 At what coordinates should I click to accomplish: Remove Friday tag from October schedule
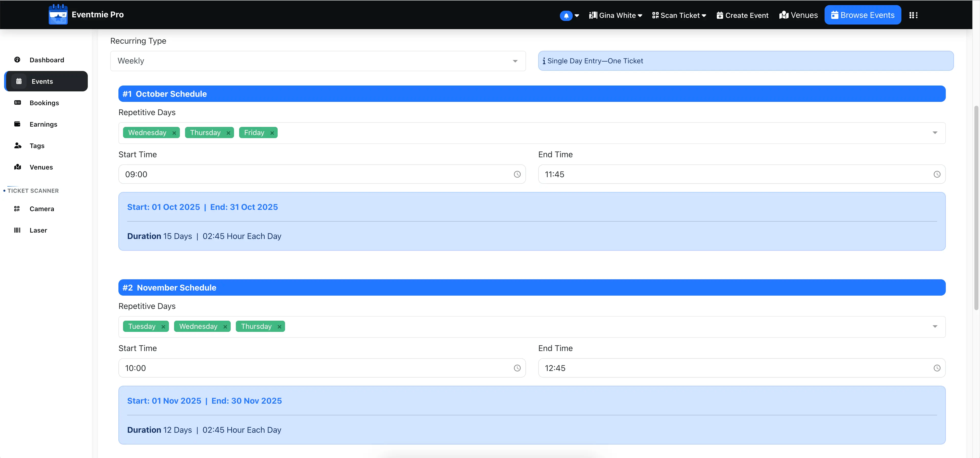[272, 133]
